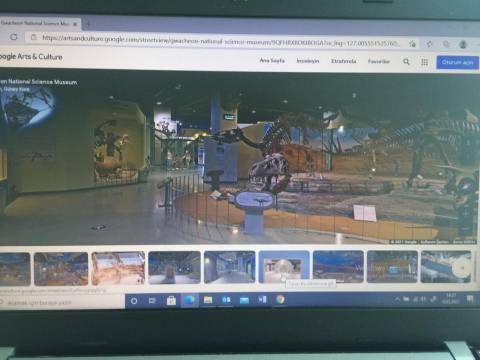
Task: Show hidden system tray icons chevron
Action: pos(397,299)
